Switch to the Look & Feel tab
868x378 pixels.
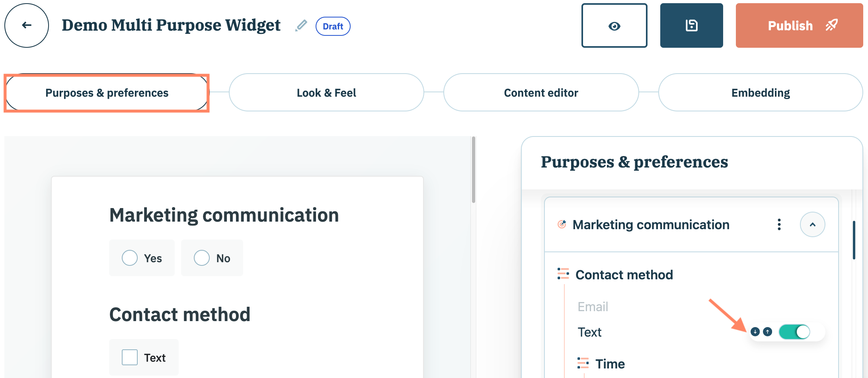pyautogui.click(x=326, y=92)
